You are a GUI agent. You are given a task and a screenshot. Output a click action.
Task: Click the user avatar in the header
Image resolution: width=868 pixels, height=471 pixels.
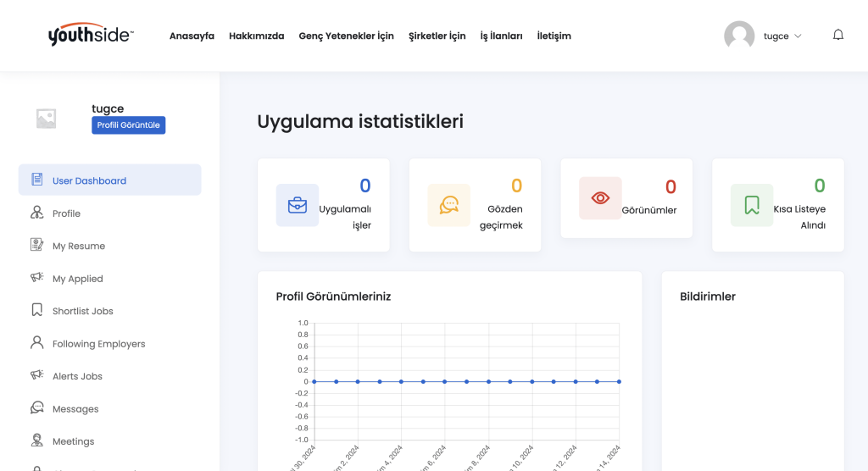[739, 36]
